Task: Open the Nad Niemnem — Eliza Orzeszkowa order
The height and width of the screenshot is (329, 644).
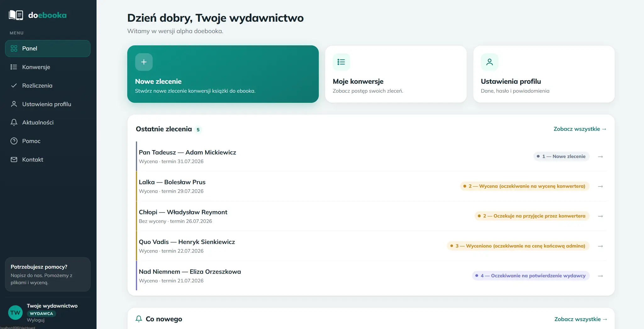Action: [371, 276]
